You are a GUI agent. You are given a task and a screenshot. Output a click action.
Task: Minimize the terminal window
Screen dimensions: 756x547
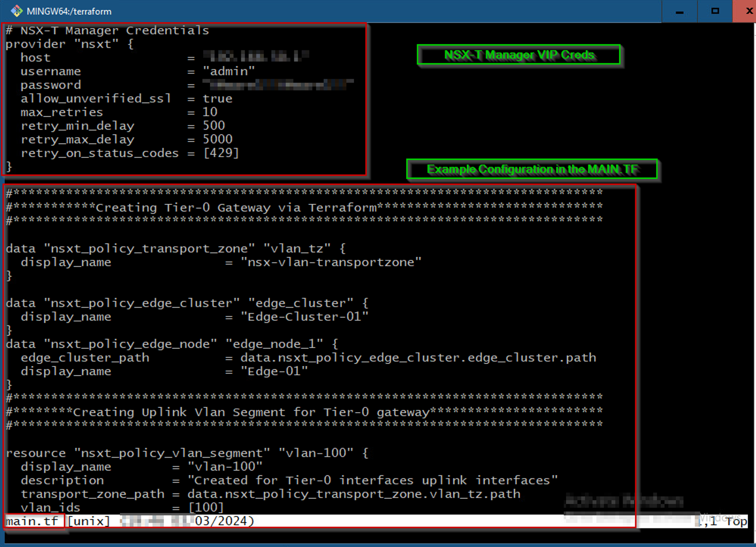pyautogui.click(x=679, y=12)
